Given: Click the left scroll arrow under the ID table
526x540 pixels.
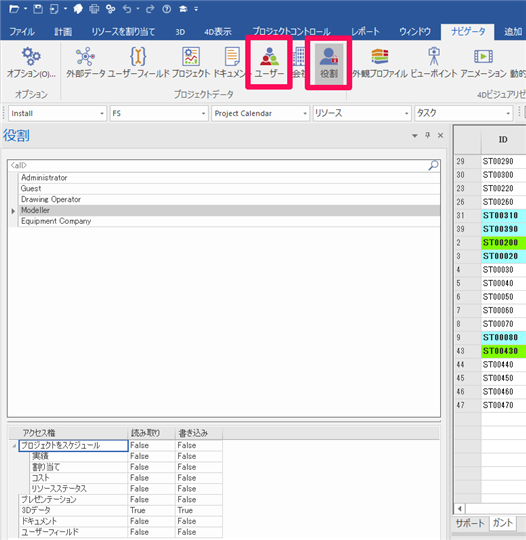Looking at the screenshot, I should coord(460,508).
